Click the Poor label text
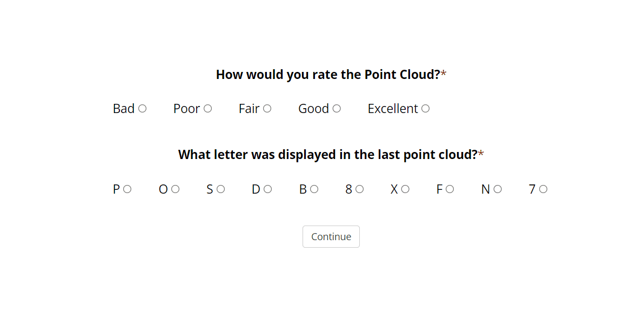The width and height of the screenshot is (644, 311). [x=186, y=109]
